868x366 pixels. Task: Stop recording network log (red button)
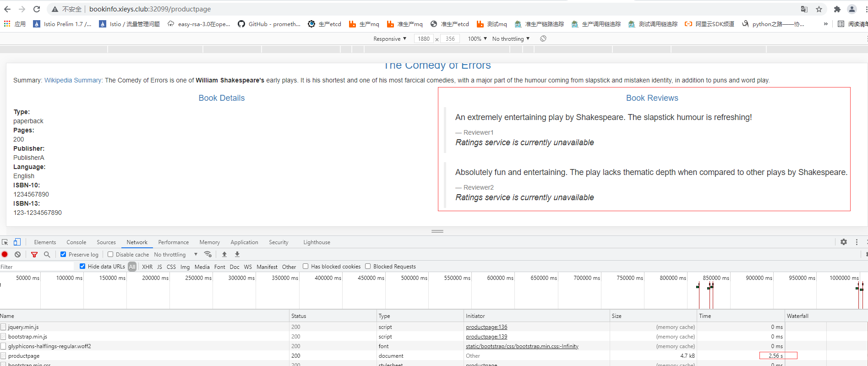(5, 254)
